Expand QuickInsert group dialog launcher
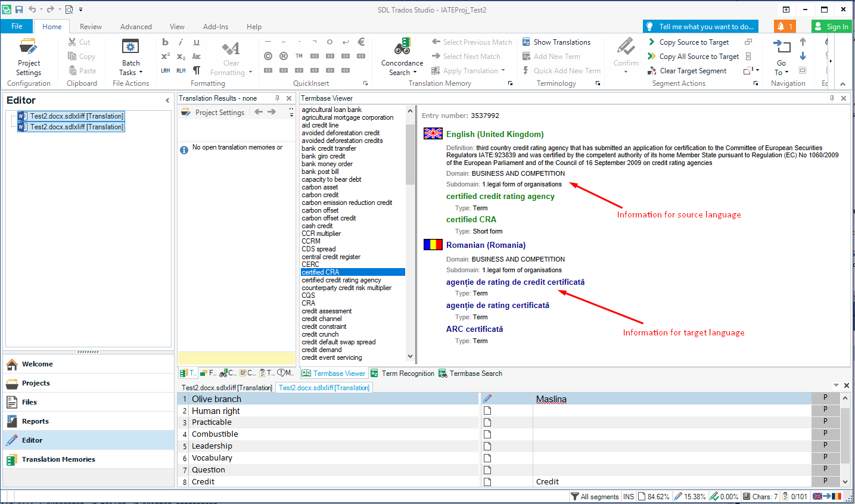This screenshot has height=504, width=855. 365,83
